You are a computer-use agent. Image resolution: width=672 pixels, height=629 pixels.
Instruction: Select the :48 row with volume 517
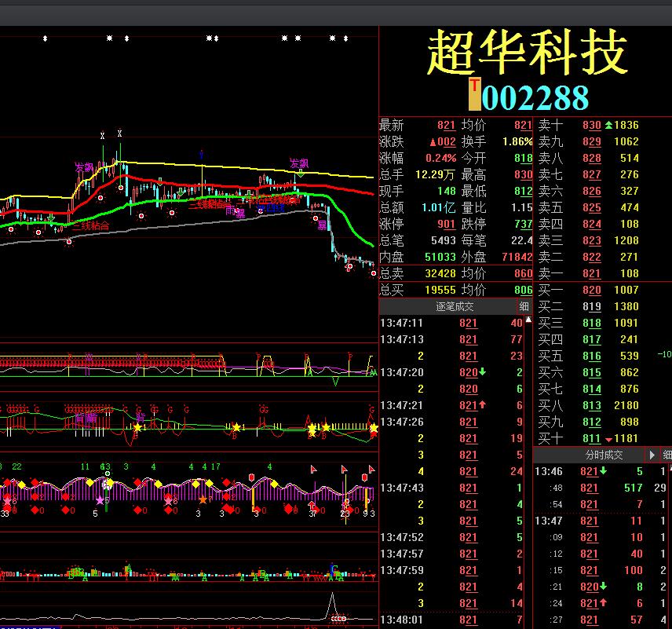(x=600, y=488)
